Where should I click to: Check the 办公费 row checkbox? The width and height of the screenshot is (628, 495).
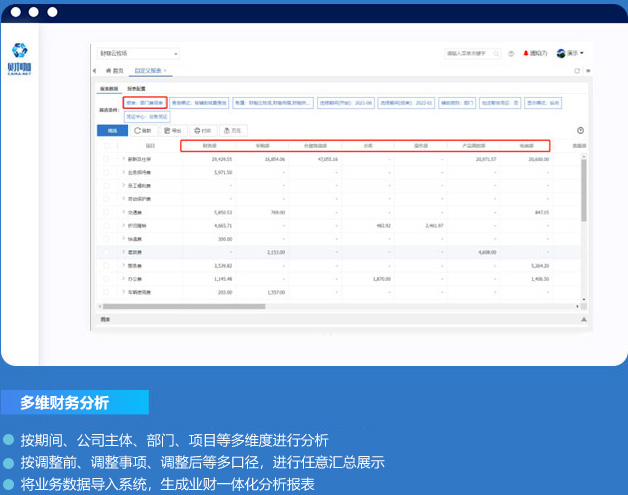[106, 279]
